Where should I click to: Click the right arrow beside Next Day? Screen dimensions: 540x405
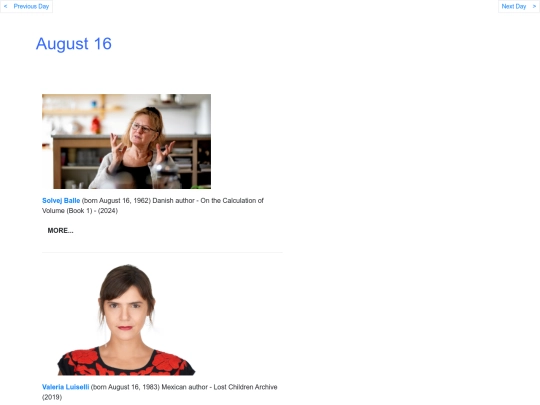[534, 6]
